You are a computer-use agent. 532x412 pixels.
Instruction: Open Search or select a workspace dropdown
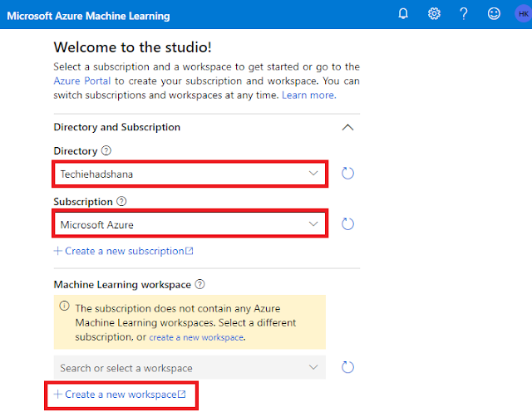190,368
